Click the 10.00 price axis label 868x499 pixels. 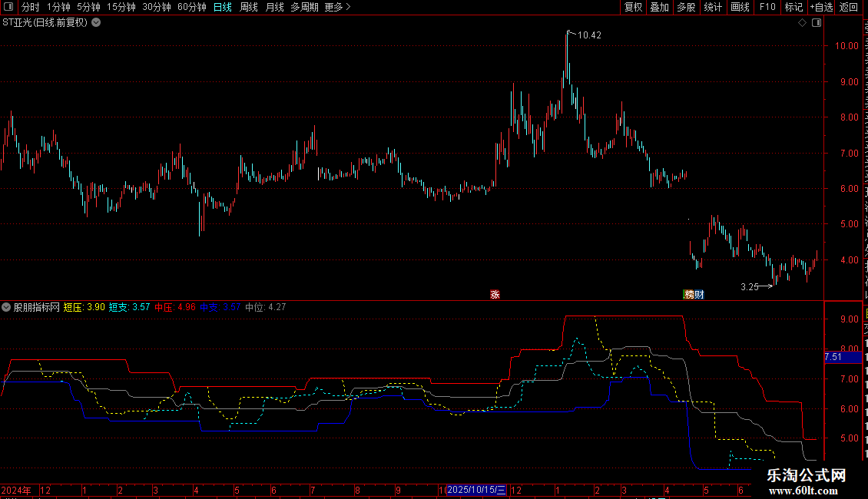[x=847, y=46]
